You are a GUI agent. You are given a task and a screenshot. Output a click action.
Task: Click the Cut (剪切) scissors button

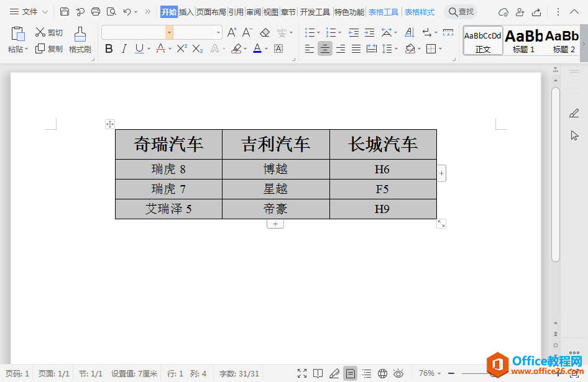(48, 33)
